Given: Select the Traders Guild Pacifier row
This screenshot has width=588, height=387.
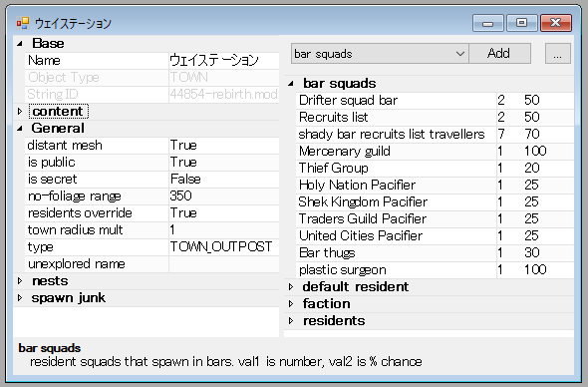Looking at the screenshot, I should click(x=435, y=218).
